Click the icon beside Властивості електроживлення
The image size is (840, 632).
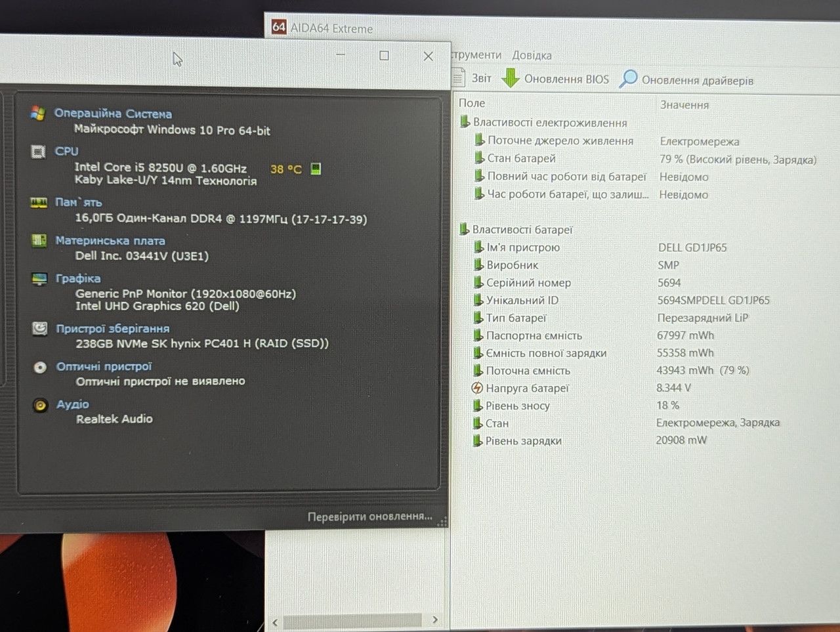[465, 122]
